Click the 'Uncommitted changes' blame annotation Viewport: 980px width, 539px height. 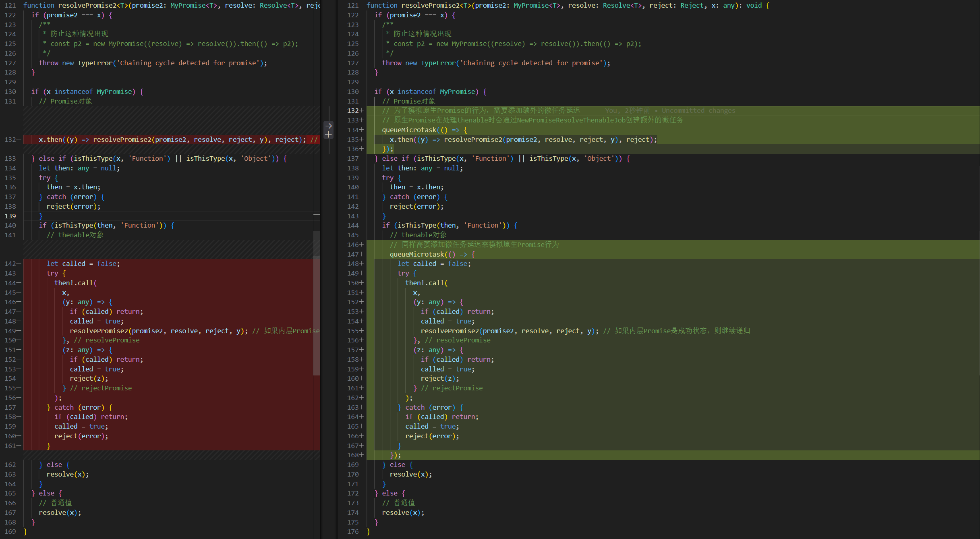698,110
